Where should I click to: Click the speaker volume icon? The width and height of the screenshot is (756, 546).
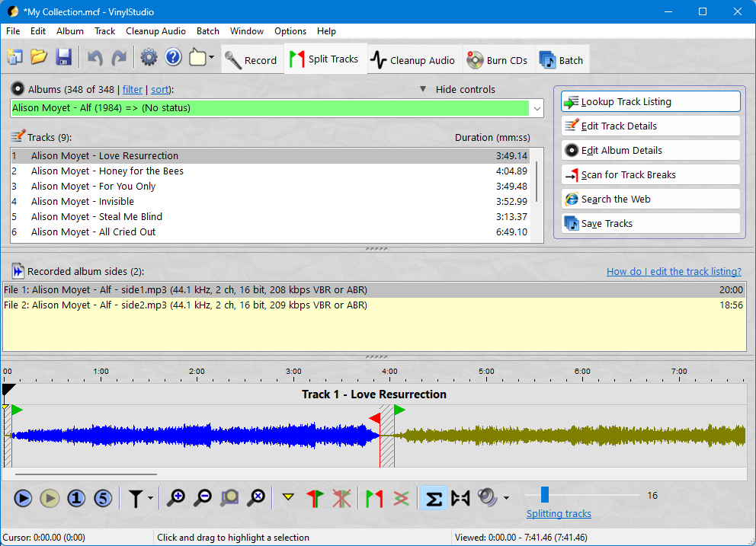click(488, 497)
